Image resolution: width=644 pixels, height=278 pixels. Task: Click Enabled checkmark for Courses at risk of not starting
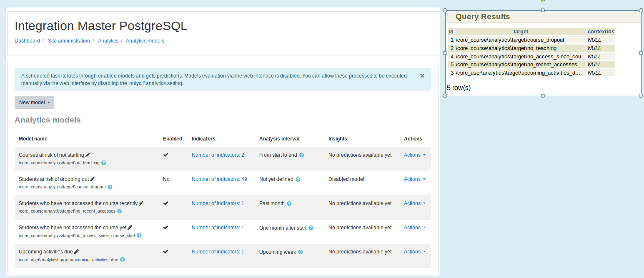tap(165, 155)
